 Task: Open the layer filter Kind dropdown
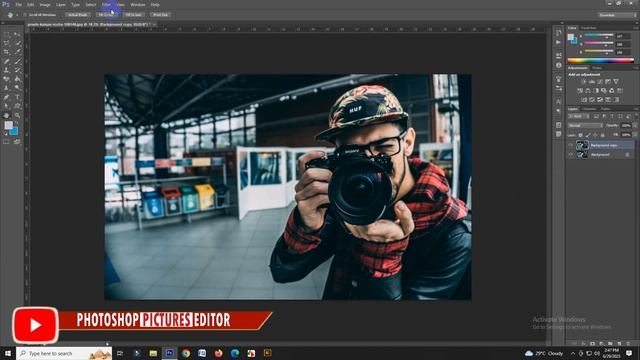pos(579,116)
